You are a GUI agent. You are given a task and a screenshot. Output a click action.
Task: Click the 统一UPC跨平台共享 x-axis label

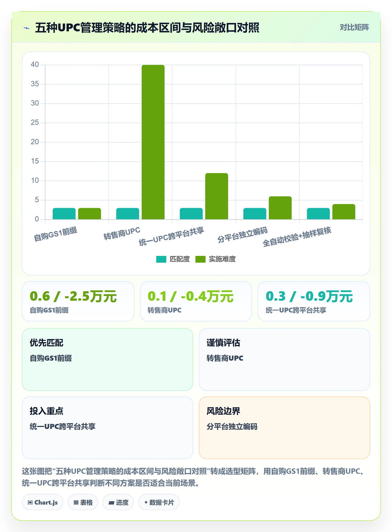(x=172, y=237)
